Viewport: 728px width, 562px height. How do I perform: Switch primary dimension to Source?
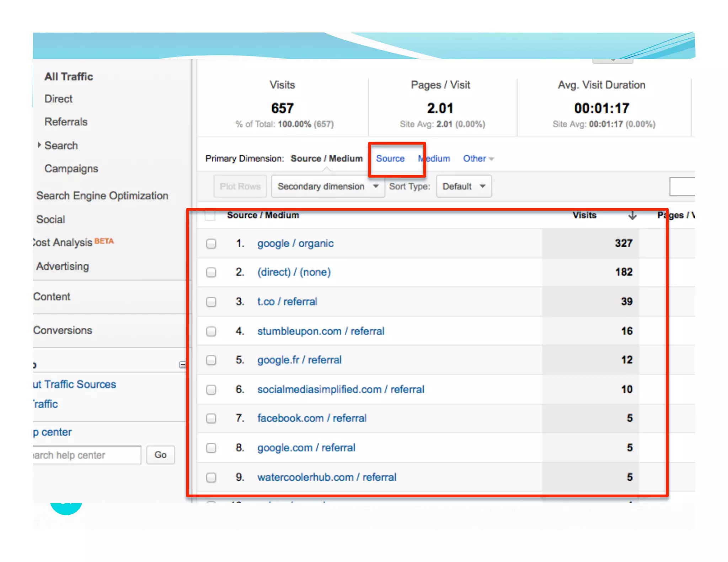[x=390, y=158]
